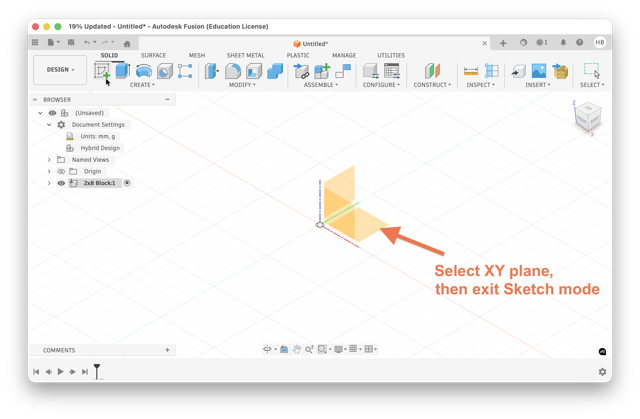Toggle visibility of the Origin folder
Viewport: 640px width, 419px height.
[61, 171]
